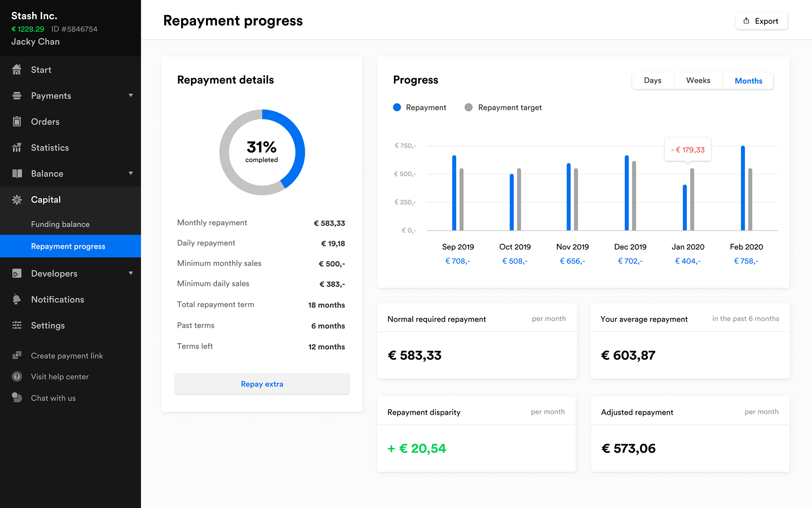Select the Months chart view

(748, 81)
